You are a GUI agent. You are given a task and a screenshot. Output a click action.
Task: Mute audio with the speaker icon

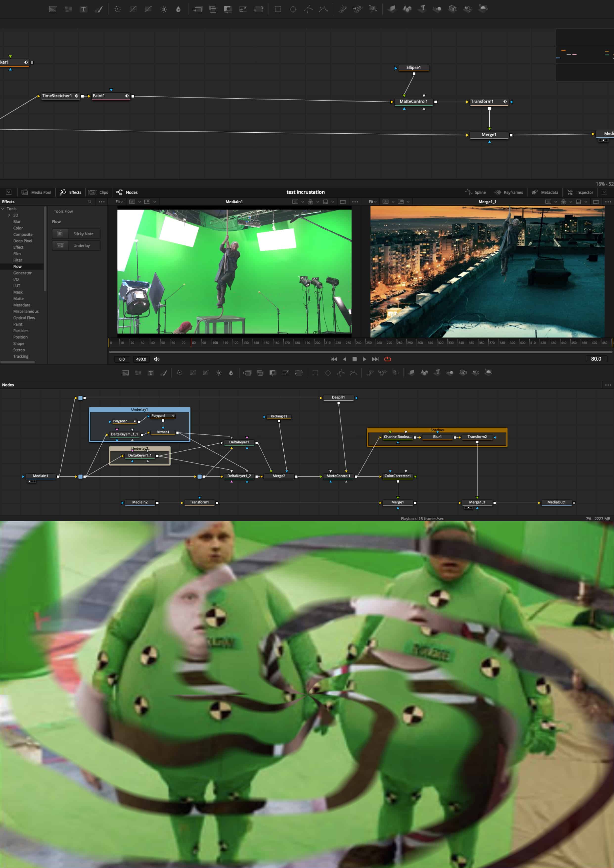click(157, 359)
